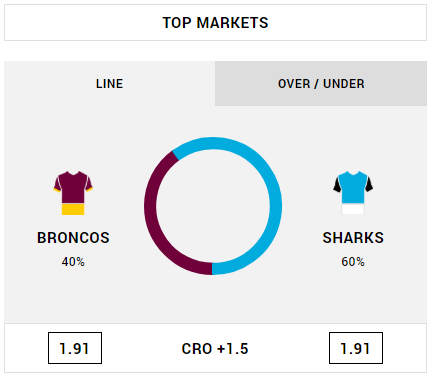
Task: Click the BRONCOS team name
Action: (73, 238)
